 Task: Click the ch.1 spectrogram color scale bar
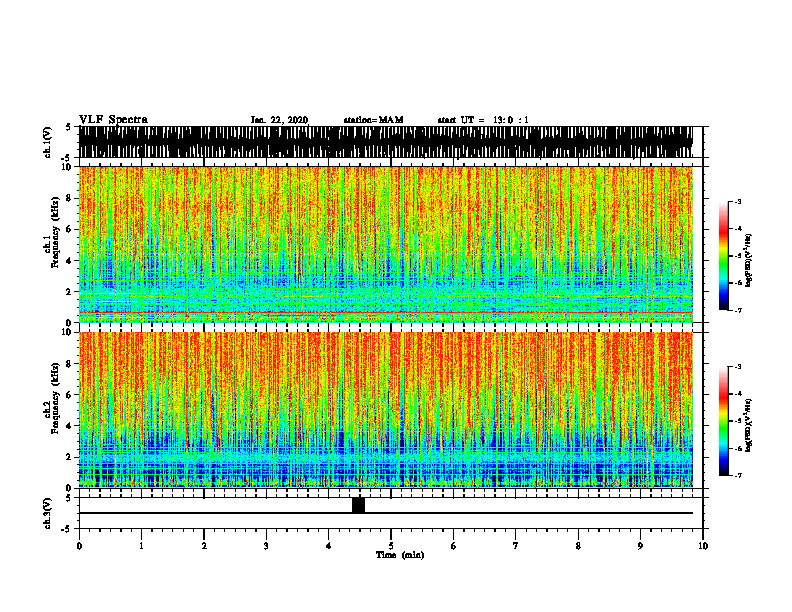click(723, 256)
